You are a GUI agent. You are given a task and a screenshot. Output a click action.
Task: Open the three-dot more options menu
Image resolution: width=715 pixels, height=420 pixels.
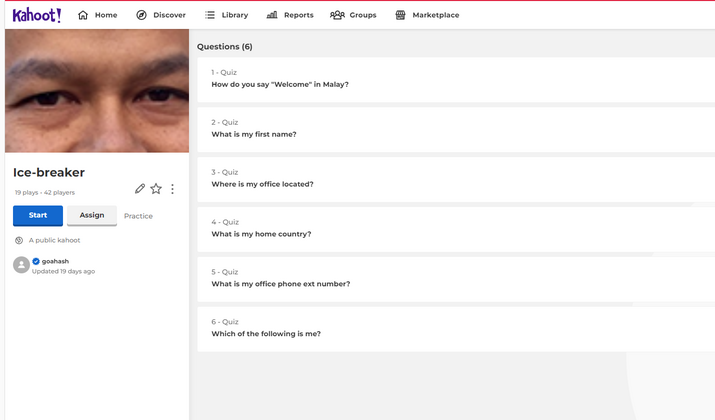172,189
